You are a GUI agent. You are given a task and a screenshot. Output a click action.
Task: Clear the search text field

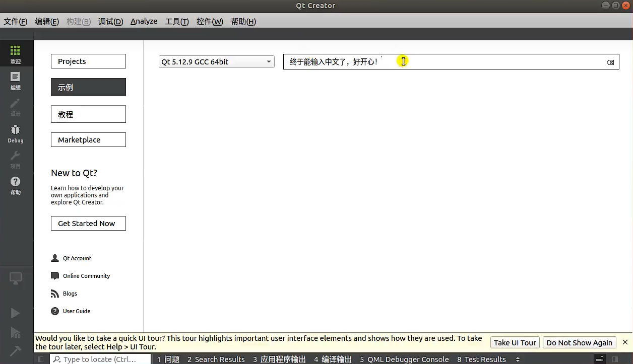coord(610,62)
